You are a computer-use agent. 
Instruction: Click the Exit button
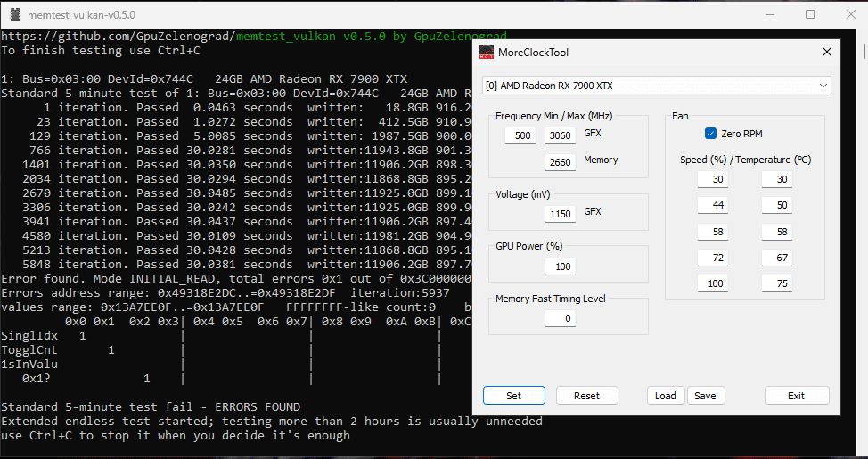[797, 396]
